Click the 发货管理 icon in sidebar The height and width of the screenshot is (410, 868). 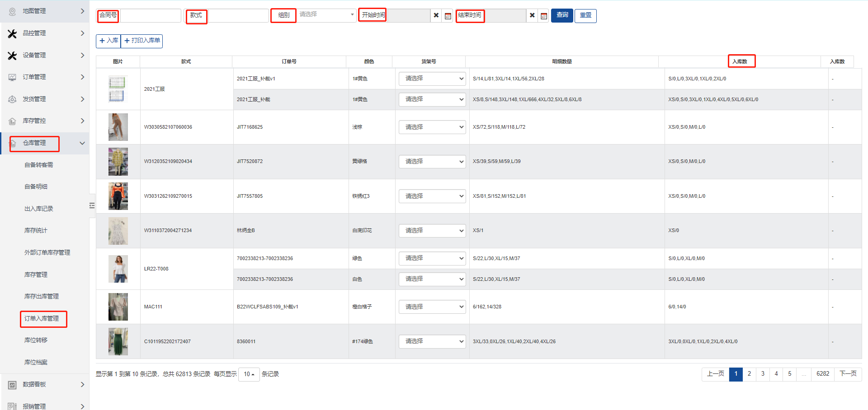12,99
